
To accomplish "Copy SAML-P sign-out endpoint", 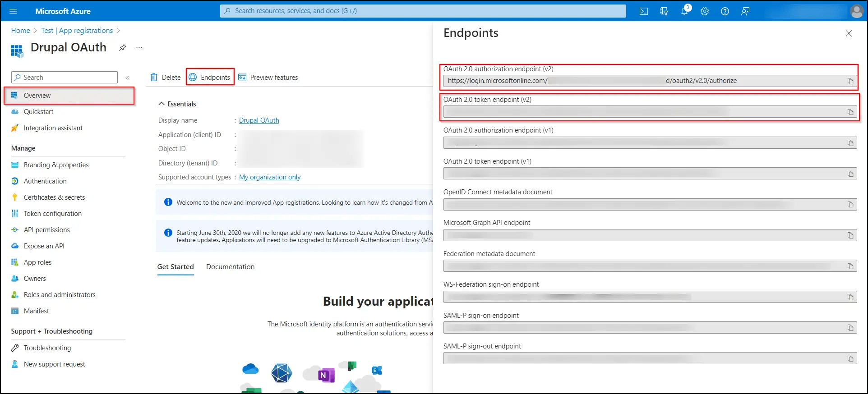I will (850, 358).
